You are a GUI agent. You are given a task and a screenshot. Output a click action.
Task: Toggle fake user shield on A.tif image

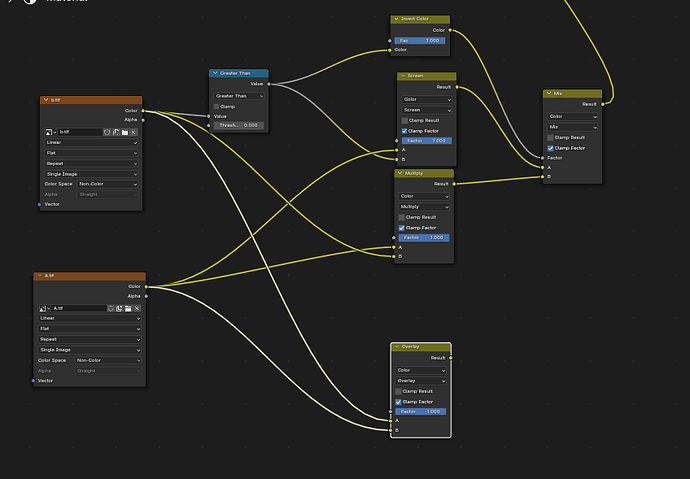pyautogui.click(x=111, y=308)
